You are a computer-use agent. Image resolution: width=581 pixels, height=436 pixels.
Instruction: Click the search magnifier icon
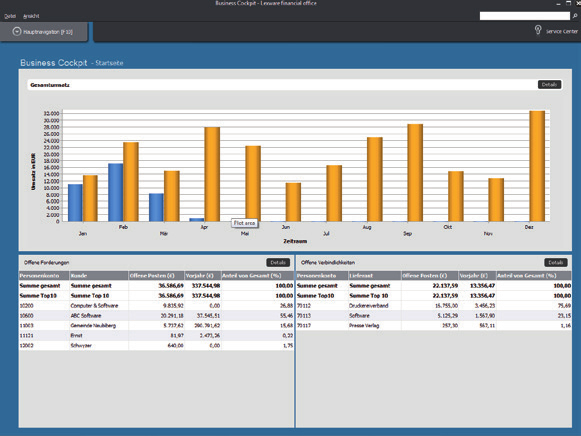(x=575, y=16)
